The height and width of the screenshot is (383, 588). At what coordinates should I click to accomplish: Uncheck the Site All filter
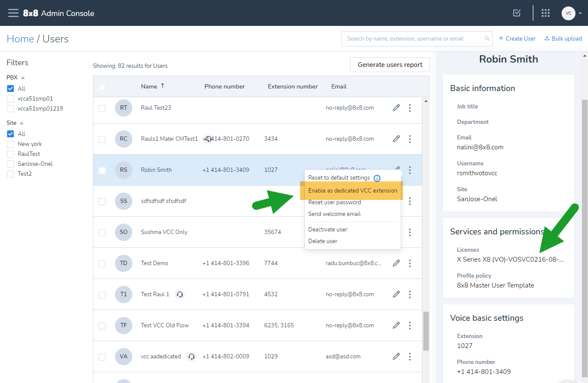click(x=10, y=134)
